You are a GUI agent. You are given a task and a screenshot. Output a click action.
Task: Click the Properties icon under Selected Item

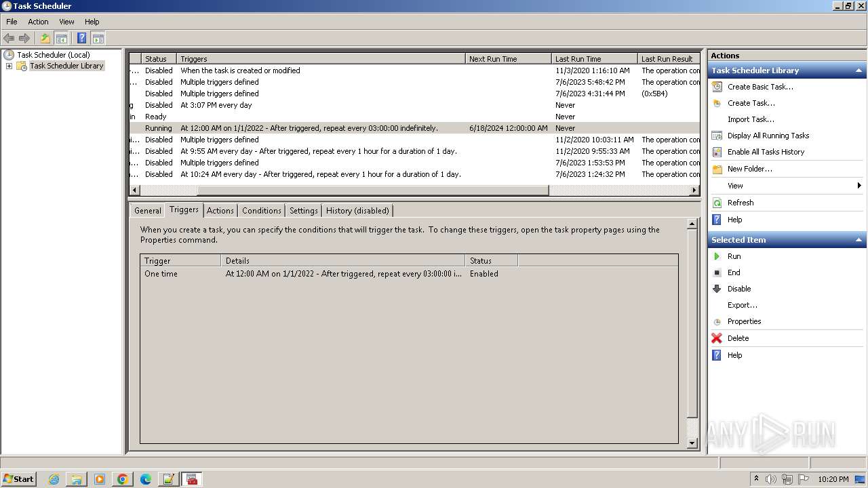click(717, 322)
